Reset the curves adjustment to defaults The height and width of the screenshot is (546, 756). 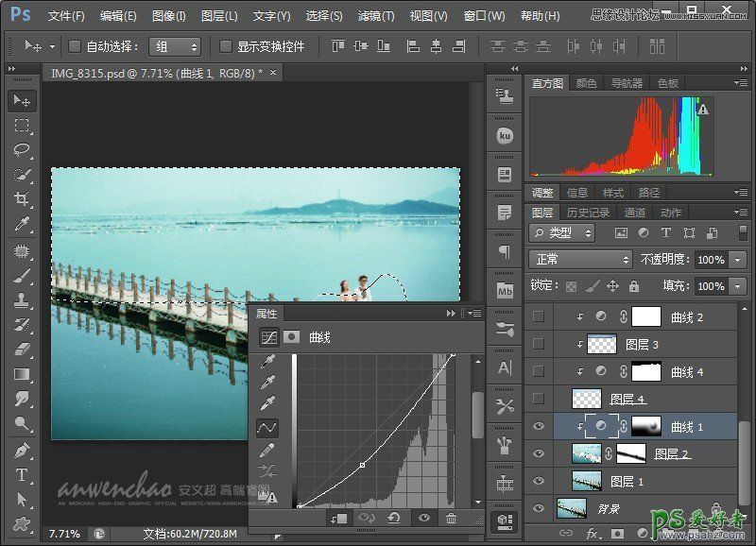393,518
